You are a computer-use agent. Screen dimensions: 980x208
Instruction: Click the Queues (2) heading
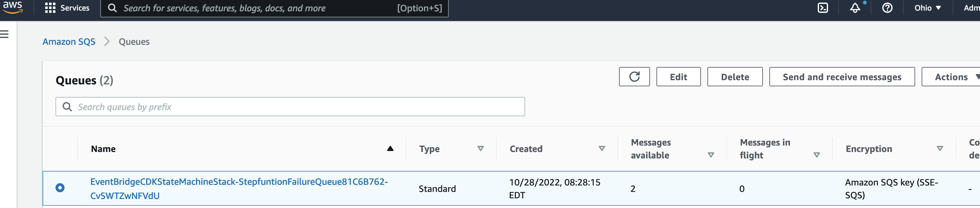[x=85, y=80]
